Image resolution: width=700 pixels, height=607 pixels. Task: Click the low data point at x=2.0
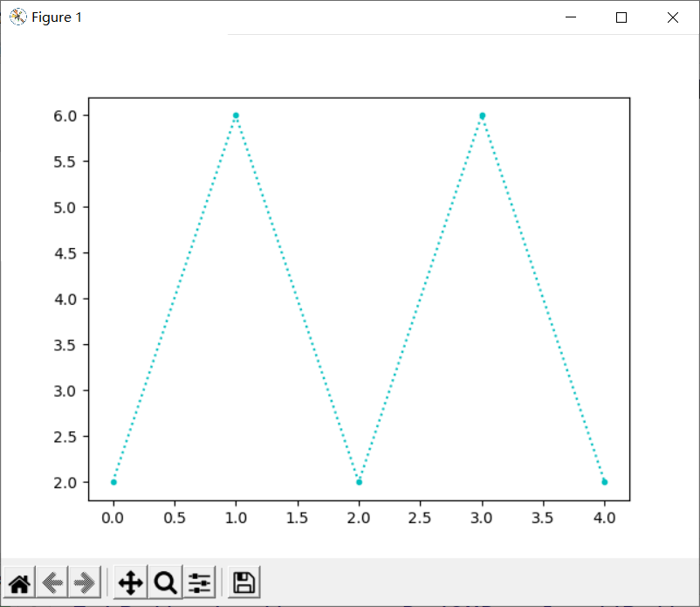(359, 482)
